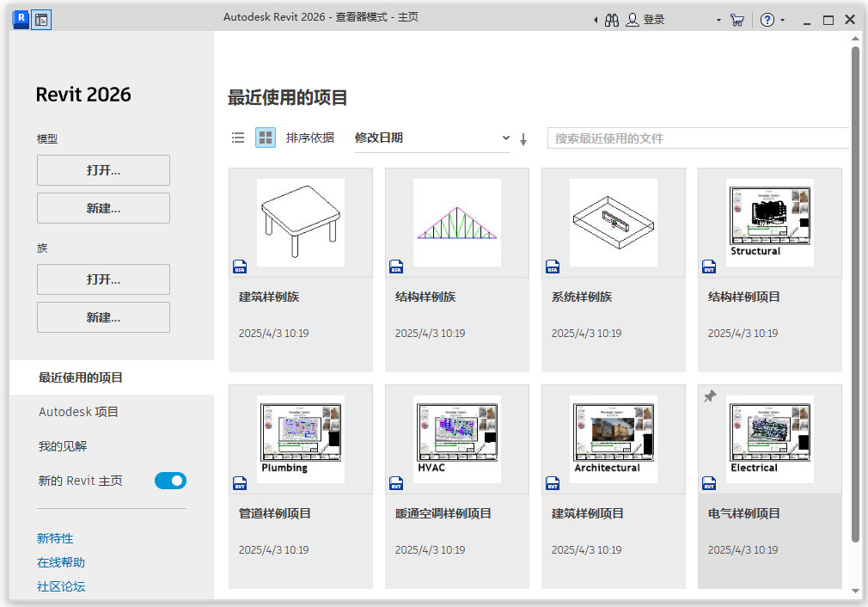Click the help question mark icon
The width and height of the screenshot is (868, 607).
coord(767,18)
